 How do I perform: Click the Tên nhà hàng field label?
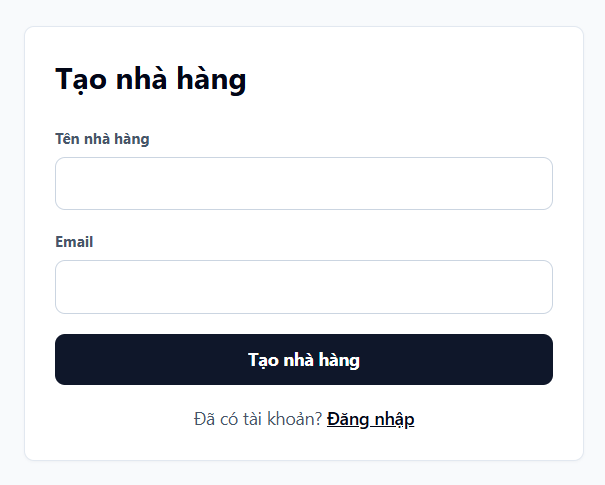(102, 139)
